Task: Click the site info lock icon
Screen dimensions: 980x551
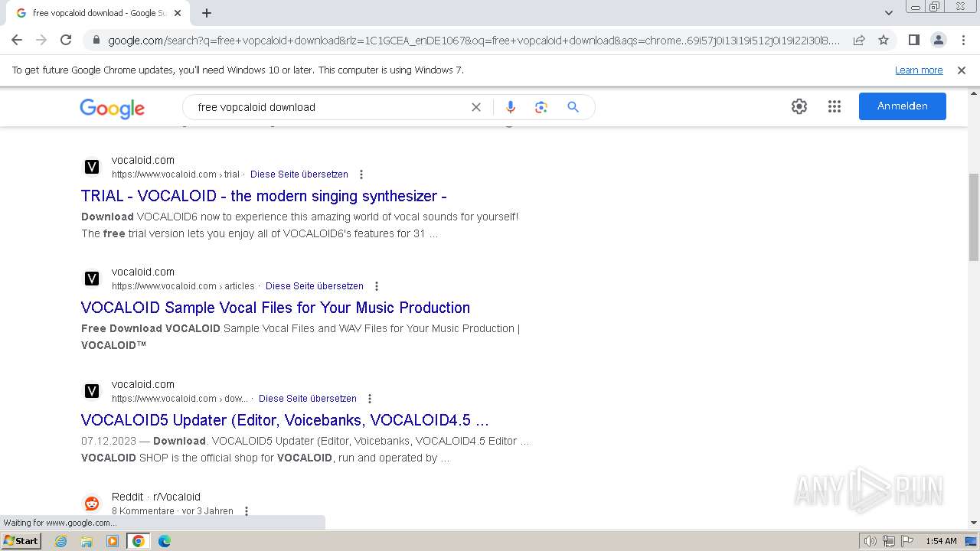Action: pos(95,41)
